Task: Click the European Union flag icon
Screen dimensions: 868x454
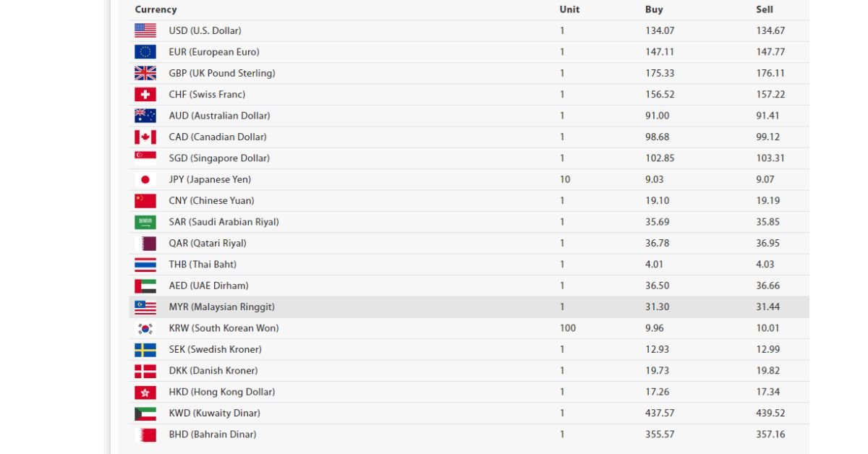Action: [145, 52]
